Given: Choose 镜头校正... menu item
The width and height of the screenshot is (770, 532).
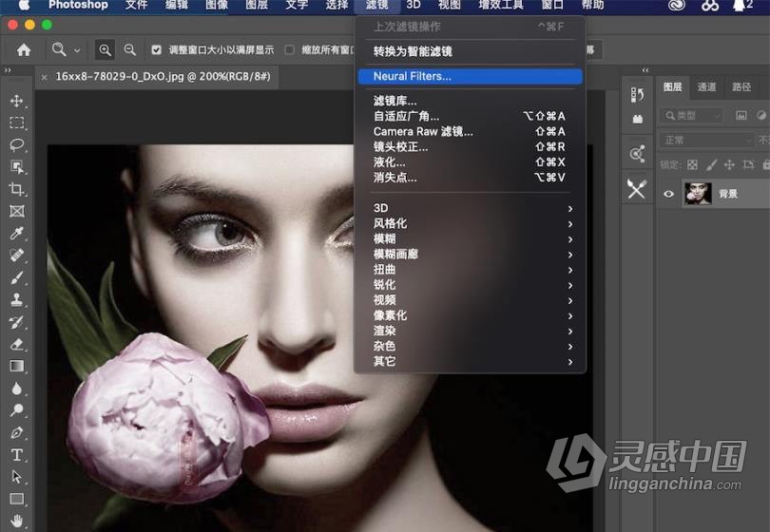Looking at the screenshot, I should (470, 146).
